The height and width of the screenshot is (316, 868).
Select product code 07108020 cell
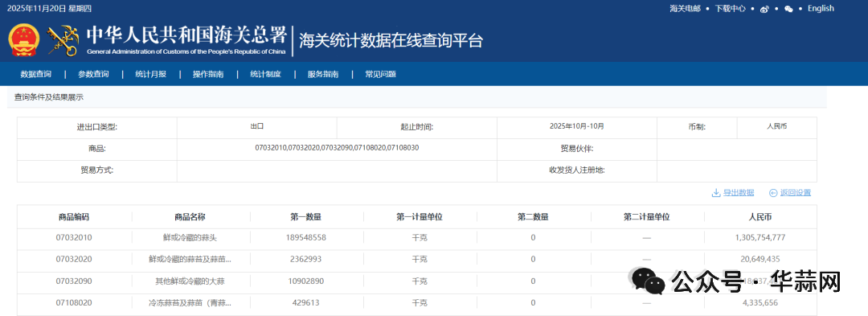(74, 302)
